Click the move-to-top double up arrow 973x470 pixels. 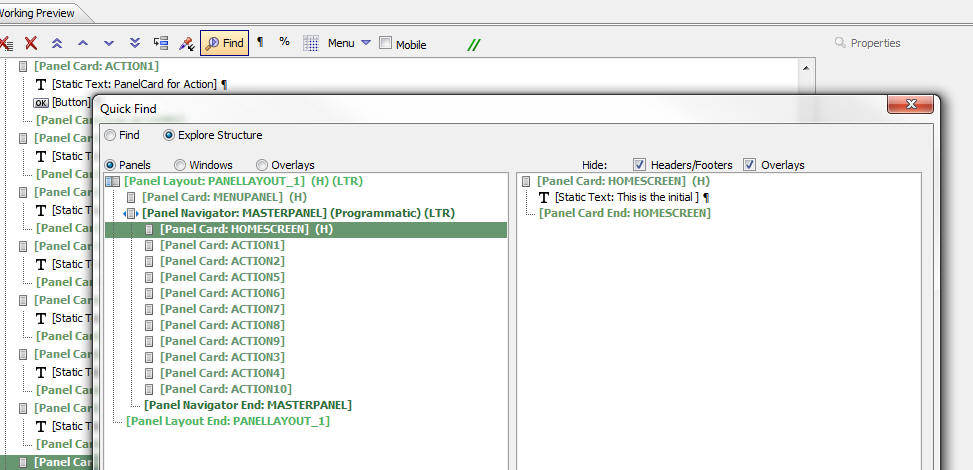click(57, 43)
